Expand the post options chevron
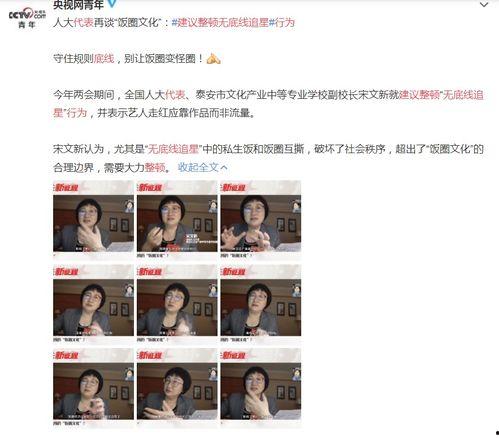Image resolution: width=499 pixels, height=439 pixels. [484, 5]
